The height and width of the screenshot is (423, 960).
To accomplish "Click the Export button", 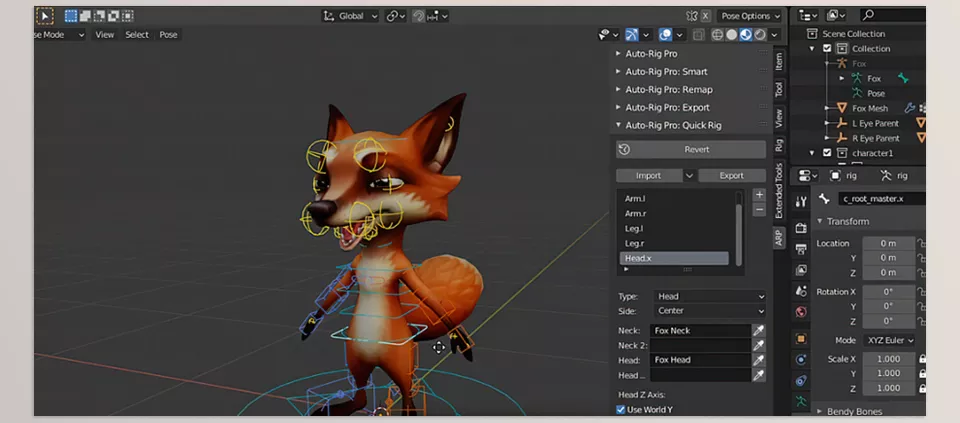I will click(x=732, y=176).
